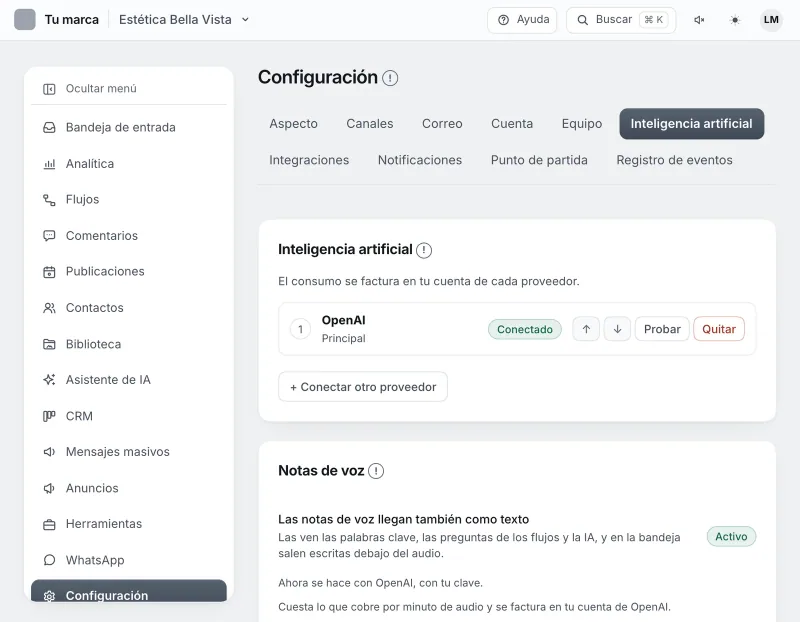Viewport: 800px width, 622px height.
Task: Click the info icon beside Configuración title
Action: click(390, 78)
